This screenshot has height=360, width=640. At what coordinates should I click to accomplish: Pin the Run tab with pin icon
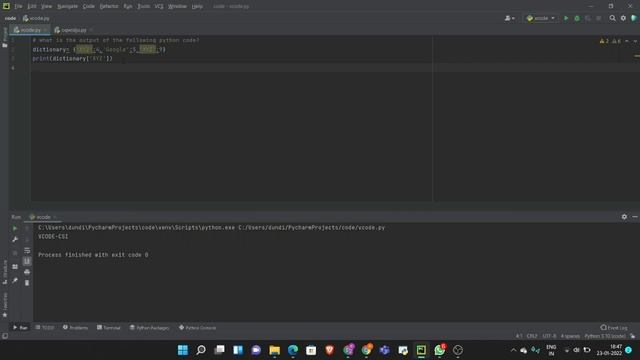tap(15, 280)
